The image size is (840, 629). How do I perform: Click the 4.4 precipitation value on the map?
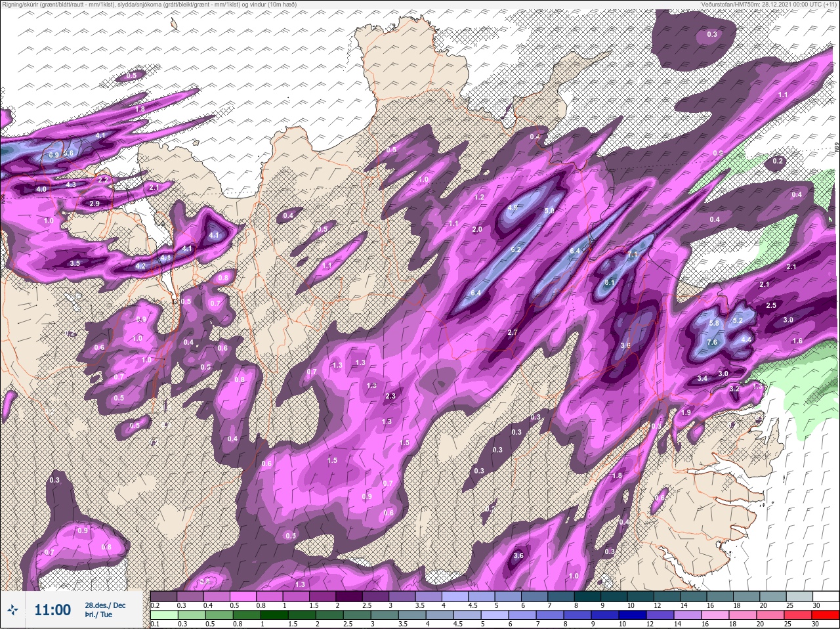pos(746,339)
